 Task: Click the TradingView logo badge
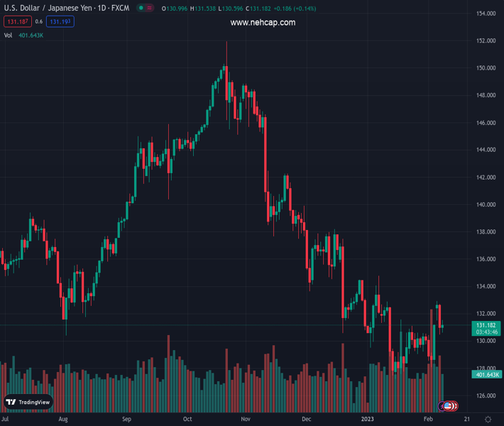pyautogui.click(x=28, y=402)
